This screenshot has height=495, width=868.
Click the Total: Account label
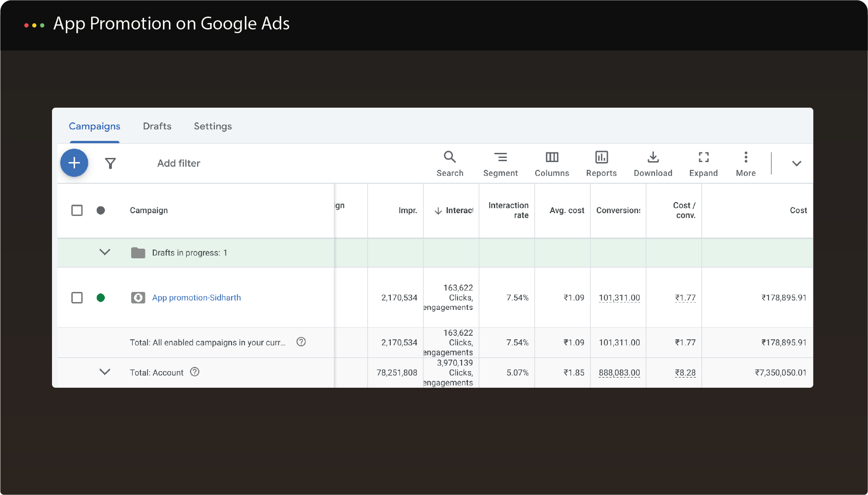coord(156,373)
